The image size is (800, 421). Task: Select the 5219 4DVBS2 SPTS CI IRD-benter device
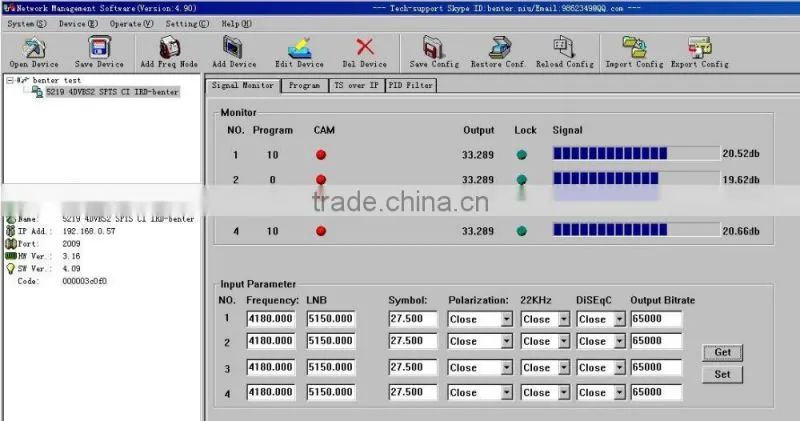click(112, 92)
